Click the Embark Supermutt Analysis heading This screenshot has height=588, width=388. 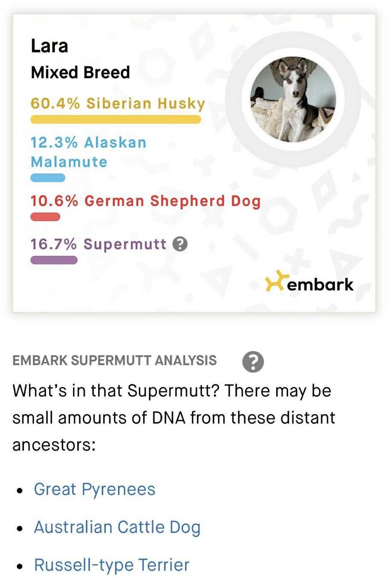(x=114, y=360)
